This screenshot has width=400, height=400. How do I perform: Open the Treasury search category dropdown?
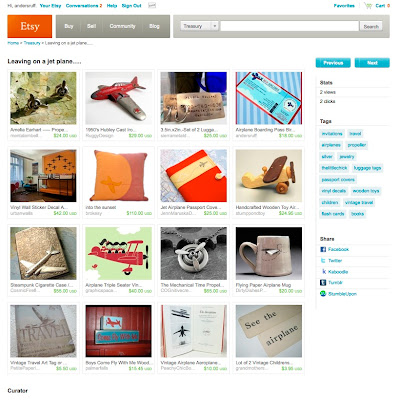coord(199,26)
